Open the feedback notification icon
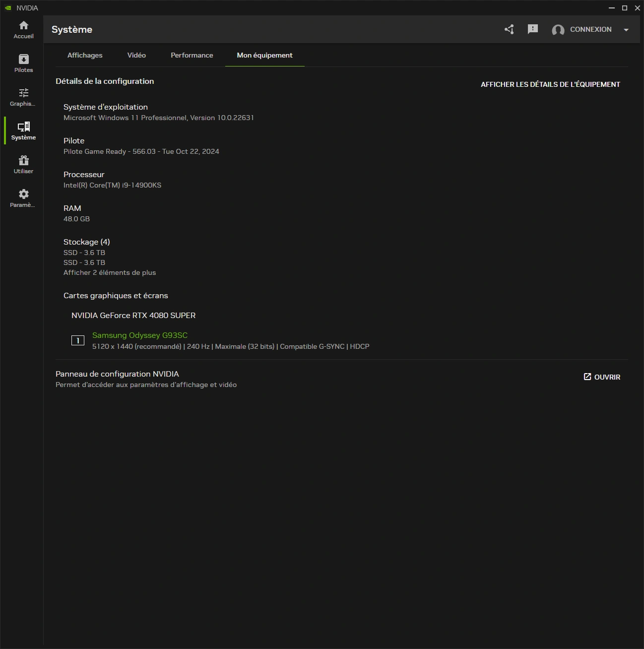Image resolution: width=644 pixels, height=649 pixels. click(x=533, y=29)
